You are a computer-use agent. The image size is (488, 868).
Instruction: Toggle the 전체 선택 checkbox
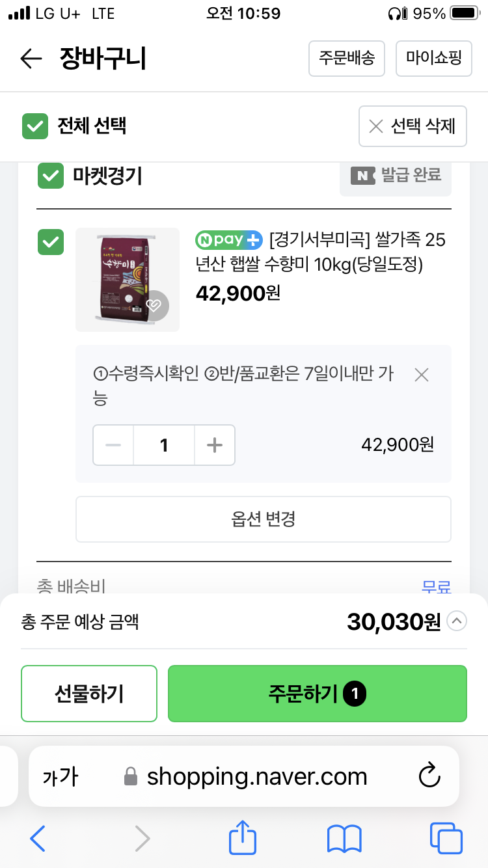(35, 126)
